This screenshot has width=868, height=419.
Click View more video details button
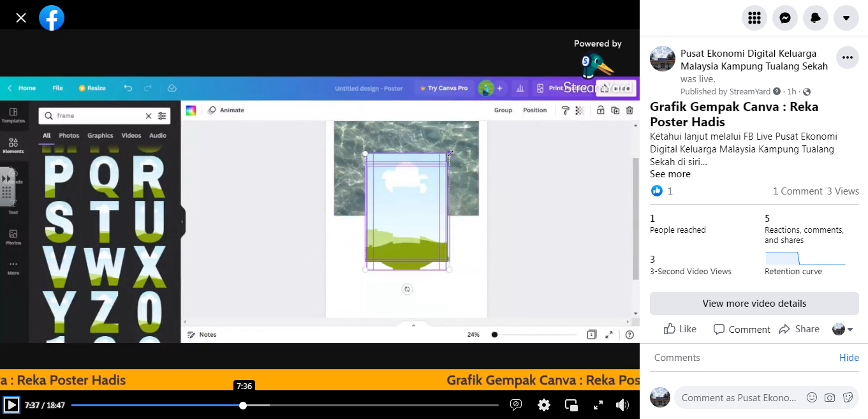pyautogui.click(x=754, y=304)
